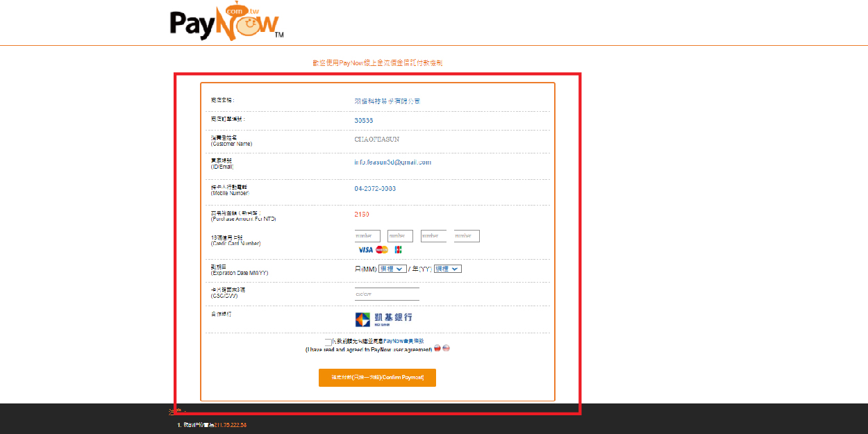The height and width of the screenshot is (434, 868).
Task: Click the purchase amount 2160
Action: pos(362,214)
